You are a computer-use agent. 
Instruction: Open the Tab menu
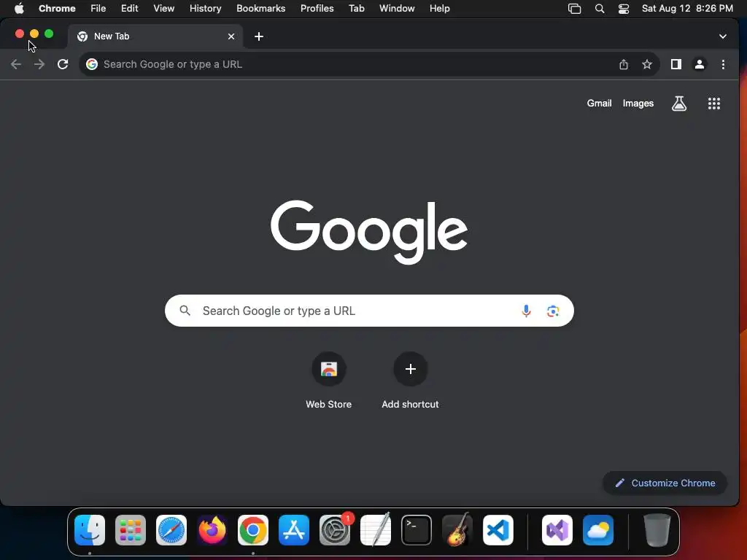tap(356, 9)
